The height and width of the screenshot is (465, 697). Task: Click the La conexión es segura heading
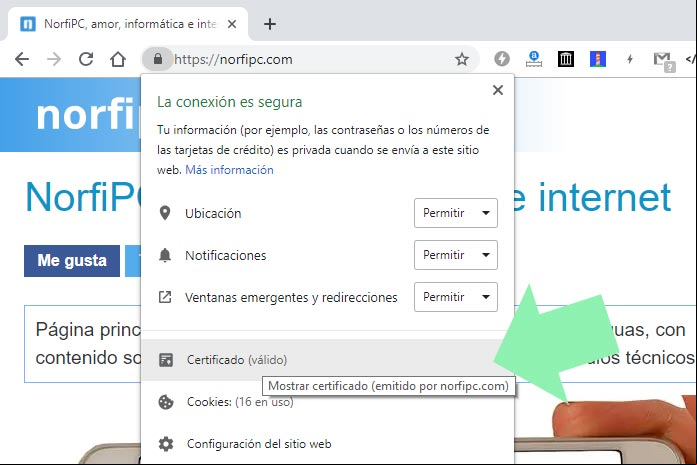pos(229,102)
